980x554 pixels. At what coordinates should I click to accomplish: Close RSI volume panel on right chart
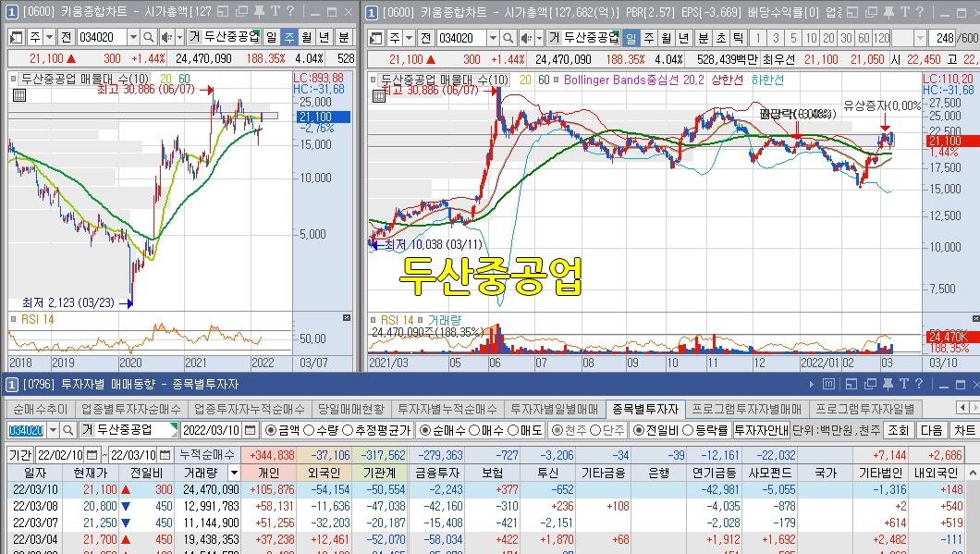point(975,318)
